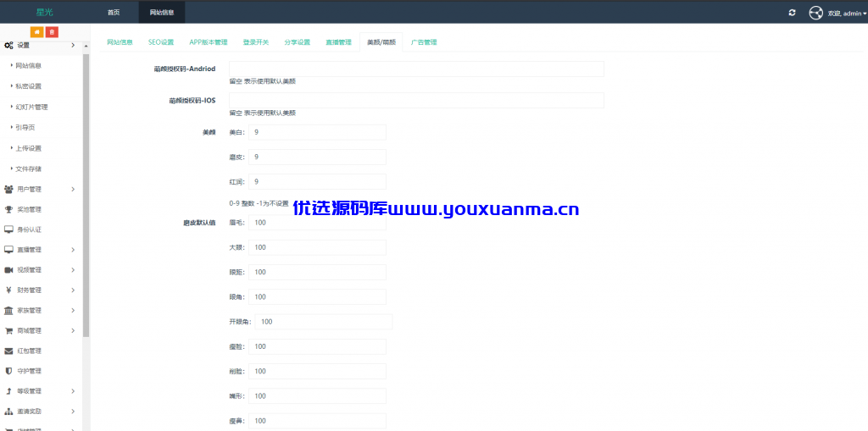Open the 分享设置 tab
This screenshot has width=868, height=431.
298,42
